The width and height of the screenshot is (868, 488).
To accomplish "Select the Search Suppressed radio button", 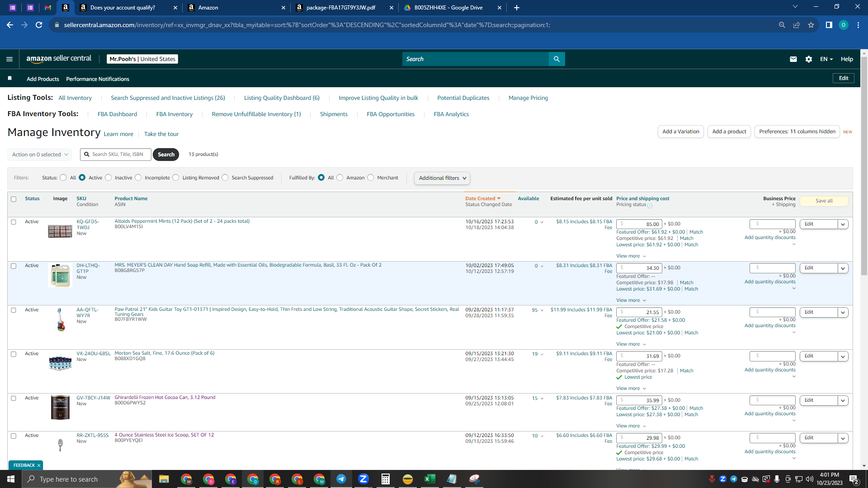I will pyautogui.click(x=225, y=178).
